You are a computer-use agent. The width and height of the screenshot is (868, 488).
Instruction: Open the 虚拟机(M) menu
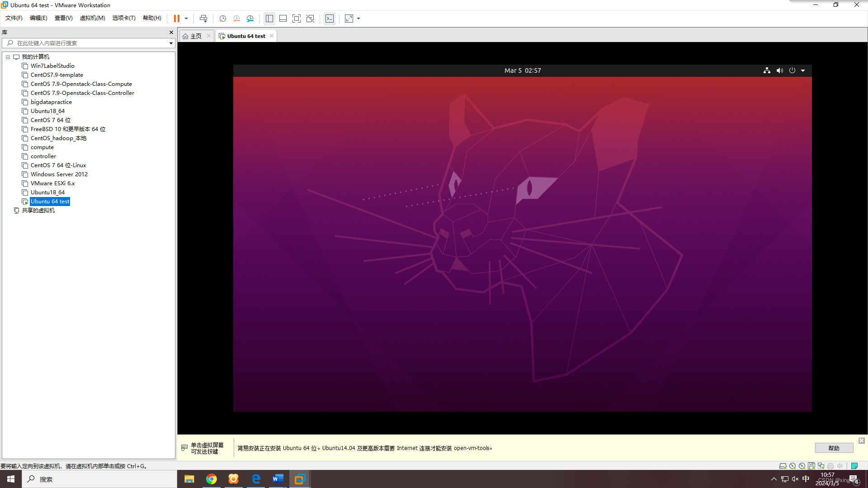(x=92, y=18)
